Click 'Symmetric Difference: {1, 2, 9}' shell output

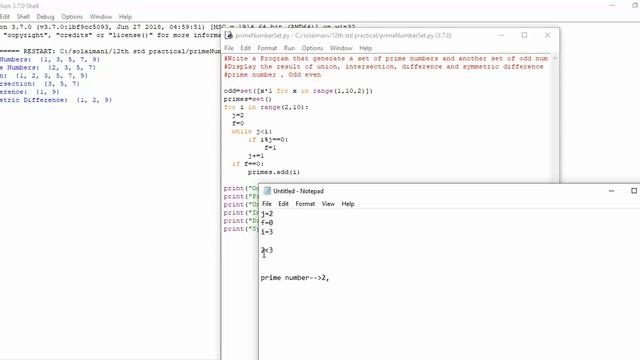(x=56, y=100)
